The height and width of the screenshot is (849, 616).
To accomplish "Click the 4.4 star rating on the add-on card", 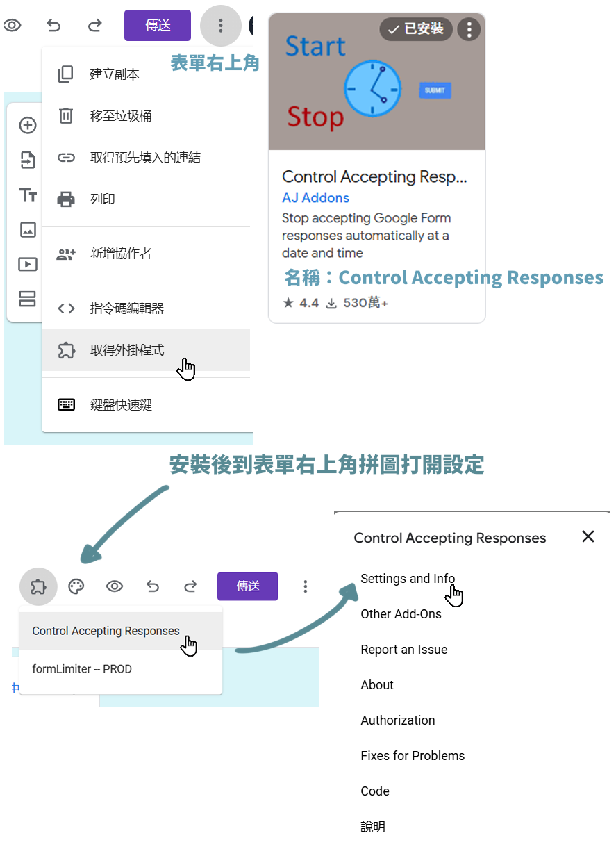I will [301, 303].
